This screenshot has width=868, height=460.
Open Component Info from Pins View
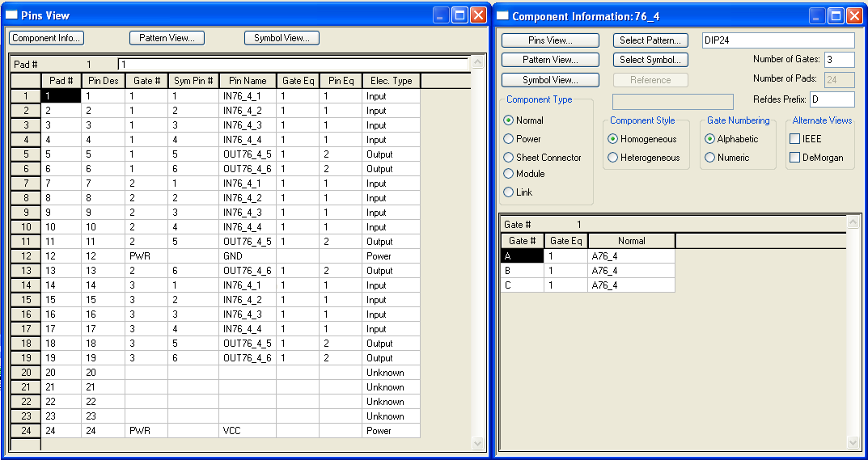coord(46,38)
